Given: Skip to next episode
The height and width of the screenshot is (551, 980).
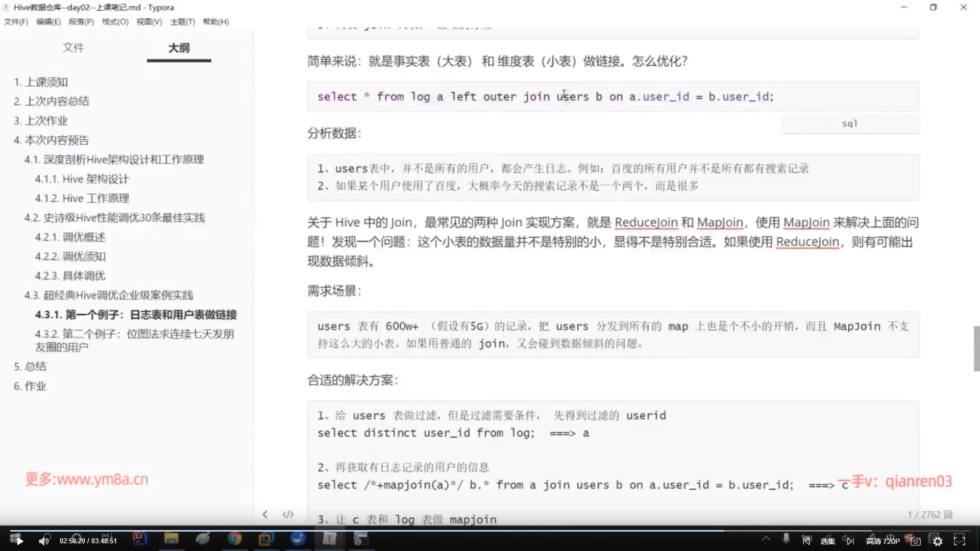Looking at the screenshot, I should 850,541.
